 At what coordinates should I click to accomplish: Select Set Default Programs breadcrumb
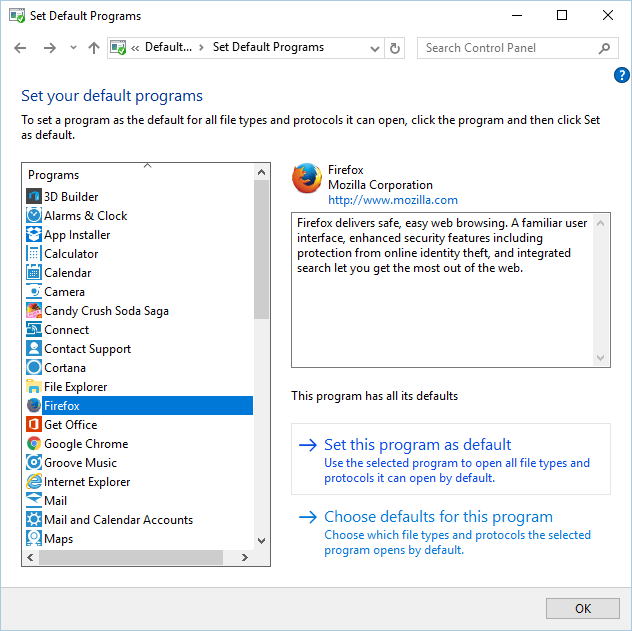tap(268, 47)
